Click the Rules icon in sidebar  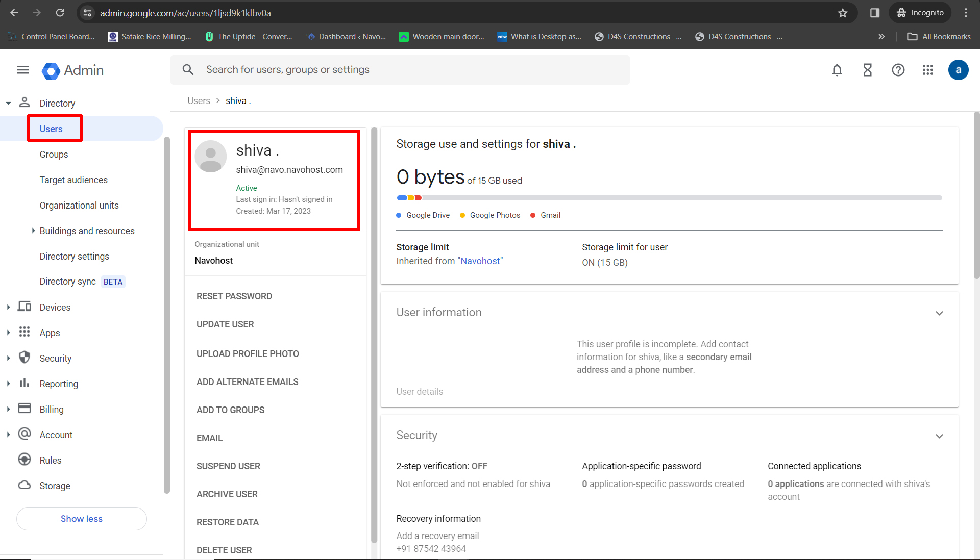click(24, 460)
